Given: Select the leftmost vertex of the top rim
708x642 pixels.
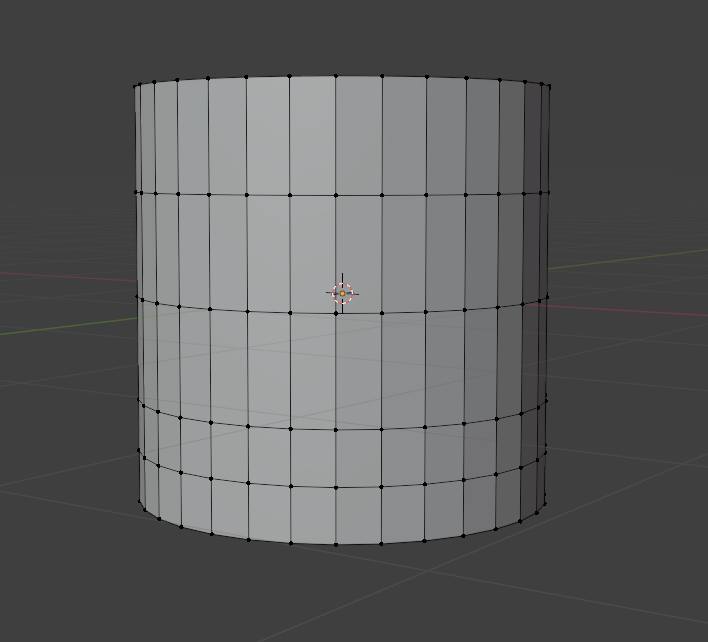Looking at the screenshot, I should coord(136,86).
